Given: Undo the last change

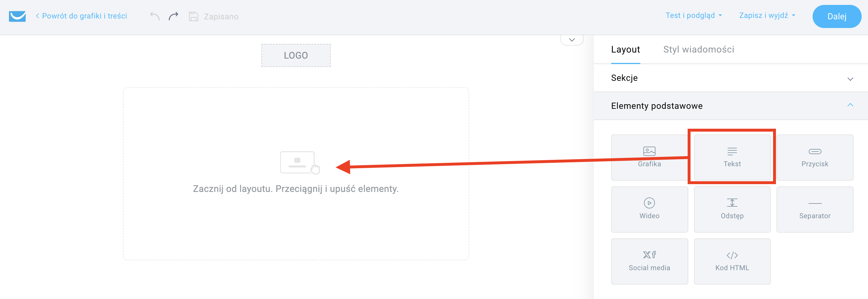Looking at the screenshot, I should [x=155, y=16].
